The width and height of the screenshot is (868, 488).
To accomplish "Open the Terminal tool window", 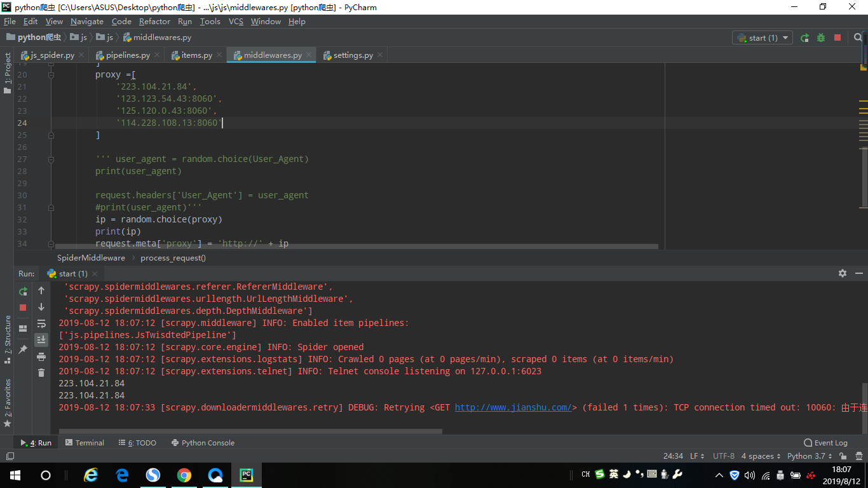I will click(x=85, y=443).
